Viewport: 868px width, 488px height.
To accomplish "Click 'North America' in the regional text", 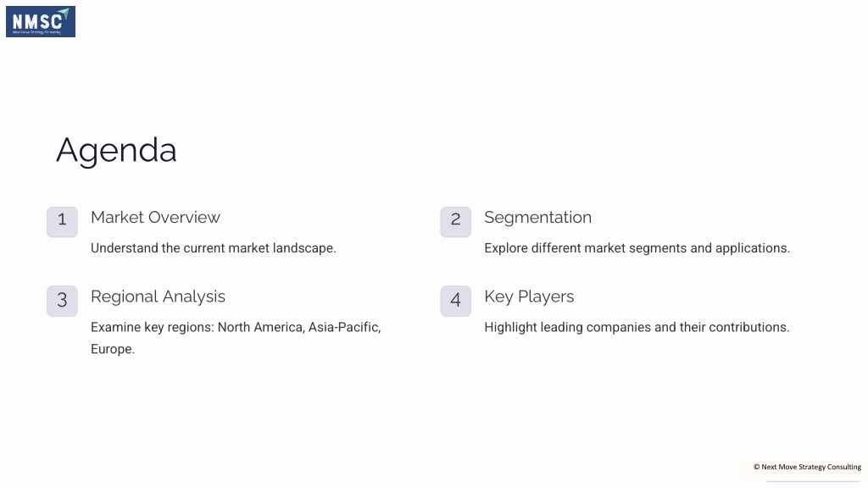I will [260, 327].
